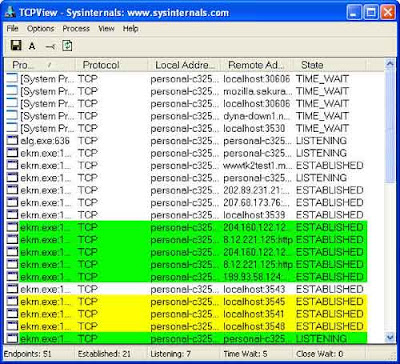Click the process icon in the wwwtk2test1 row
400x364 pixels.
pos(12,165)
